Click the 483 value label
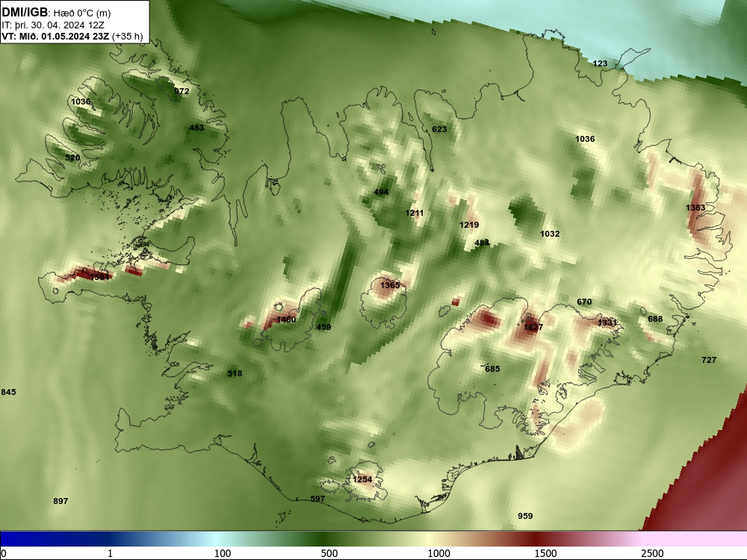Image resolution: width=747 pixels, height=560 pixels. (196, 128)
